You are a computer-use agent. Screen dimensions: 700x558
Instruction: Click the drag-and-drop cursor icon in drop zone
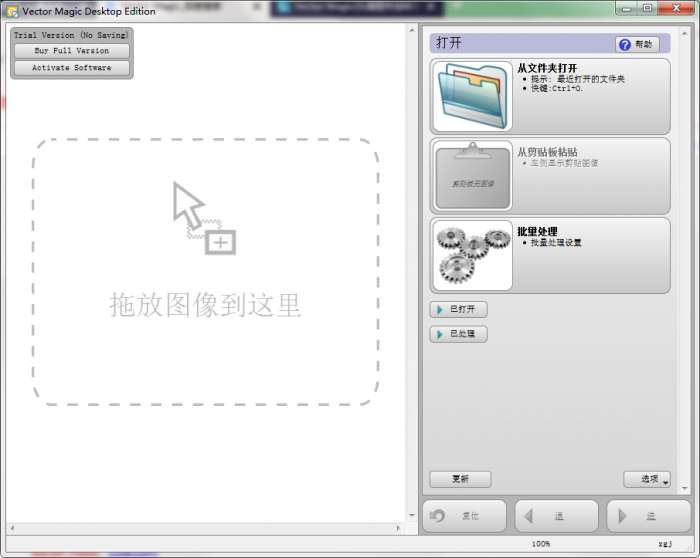204,218
